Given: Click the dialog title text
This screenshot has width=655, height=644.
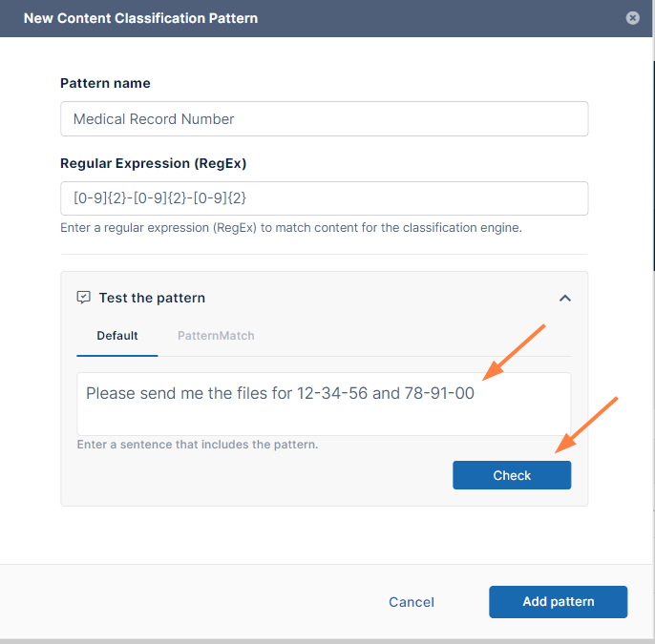Looking at the screenshot, I should point(140,18).
